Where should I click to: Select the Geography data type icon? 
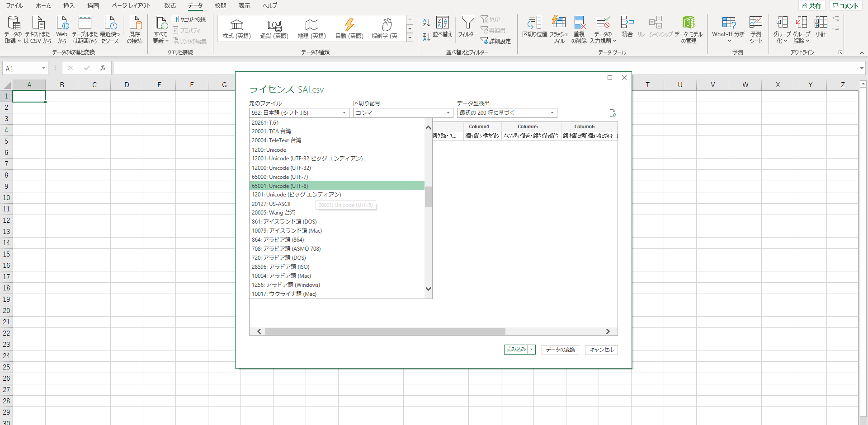coord(311,25)
